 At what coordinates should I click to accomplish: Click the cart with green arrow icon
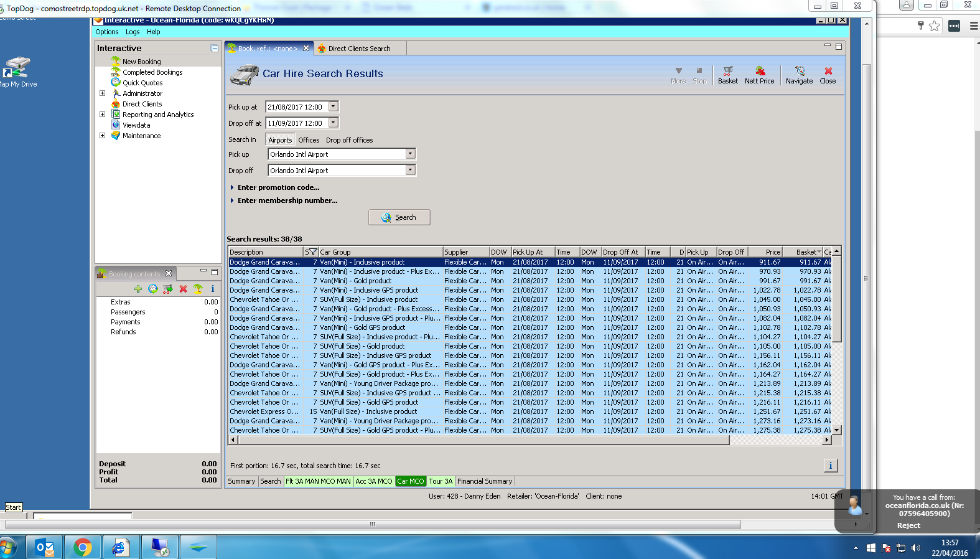pos(168,289)
